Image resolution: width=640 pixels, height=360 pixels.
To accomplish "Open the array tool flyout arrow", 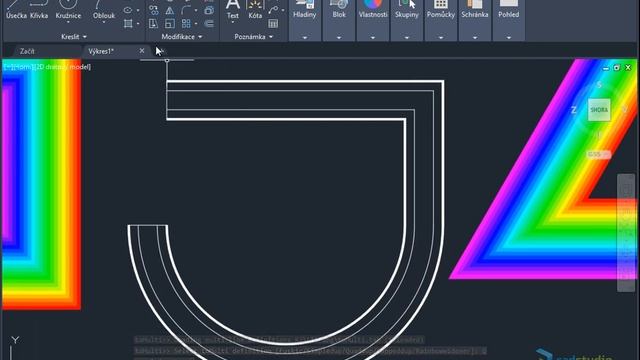I will tap(196, 24).
